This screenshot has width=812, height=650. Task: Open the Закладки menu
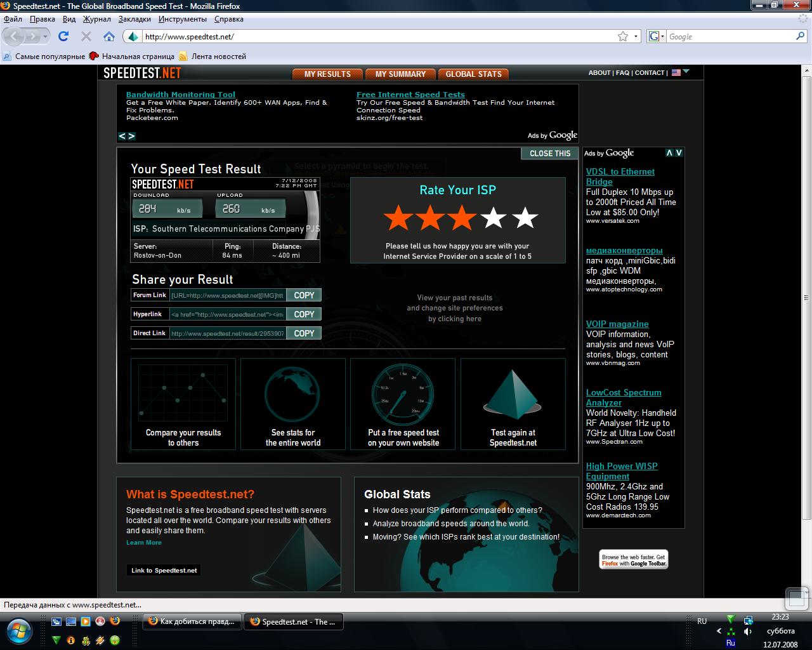click(134, 19)
